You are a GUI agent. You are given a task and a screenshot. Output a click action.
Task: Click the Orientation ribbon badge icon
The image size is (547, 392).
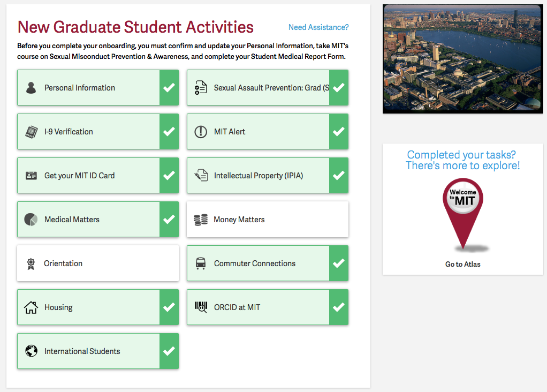click(31, 263)
